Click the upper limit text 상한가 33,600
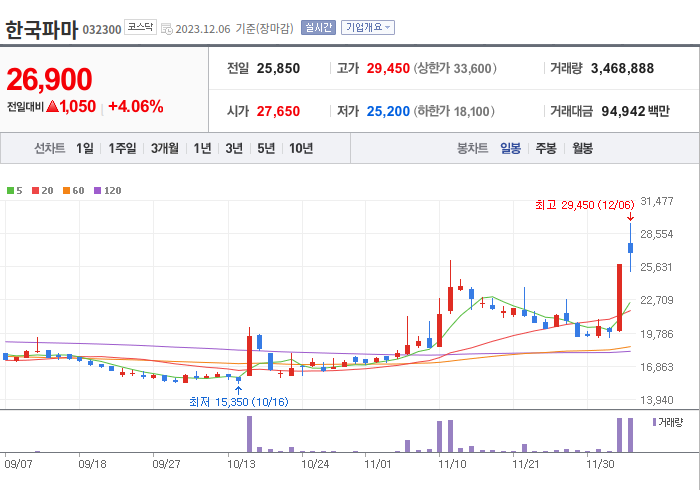Viewport: 700px width, 490px height. (455, 68)
